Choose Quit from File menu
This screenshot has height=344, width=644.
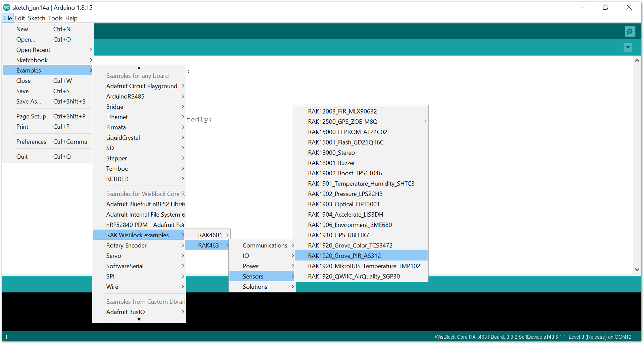coord(48,157)
